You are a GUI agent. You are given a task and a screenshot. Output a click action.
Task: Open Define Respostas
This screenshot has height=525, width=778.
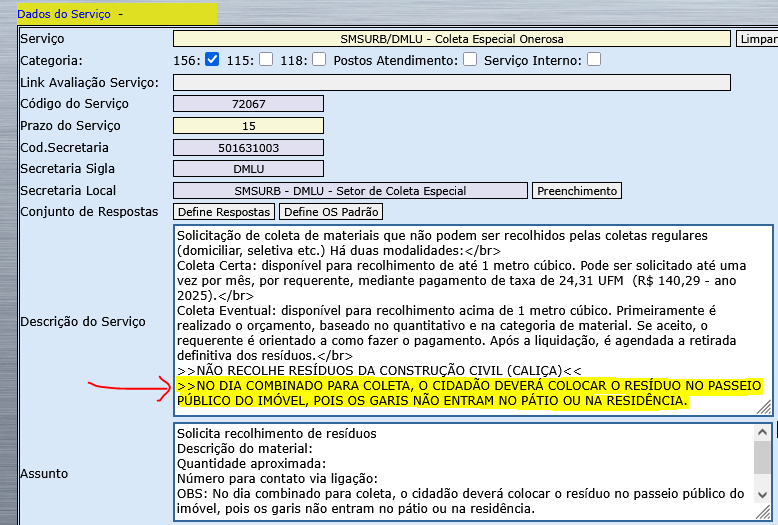(224, 212)
